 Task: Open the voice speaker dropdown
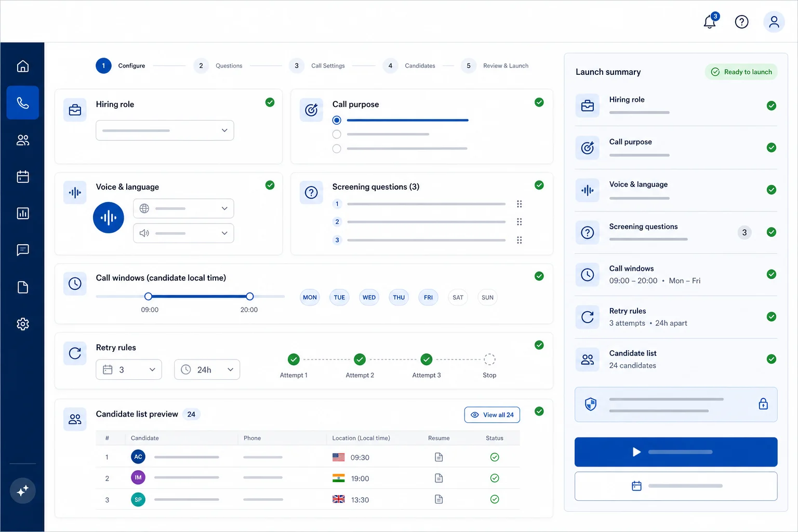point(183,233)
